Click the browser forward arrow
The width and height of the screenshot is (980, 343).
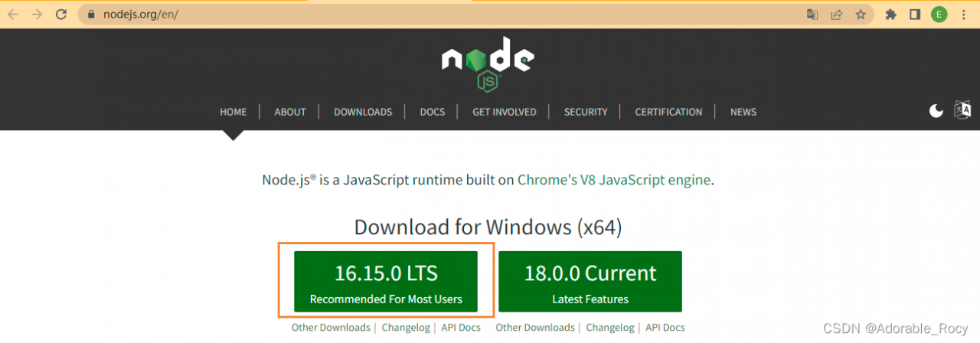click(x=37, y=15)
